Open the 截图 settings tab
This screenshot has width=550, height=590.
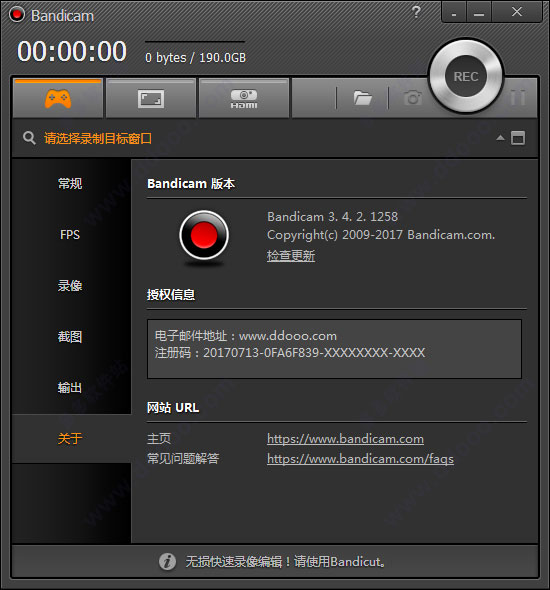pos(70,336)
